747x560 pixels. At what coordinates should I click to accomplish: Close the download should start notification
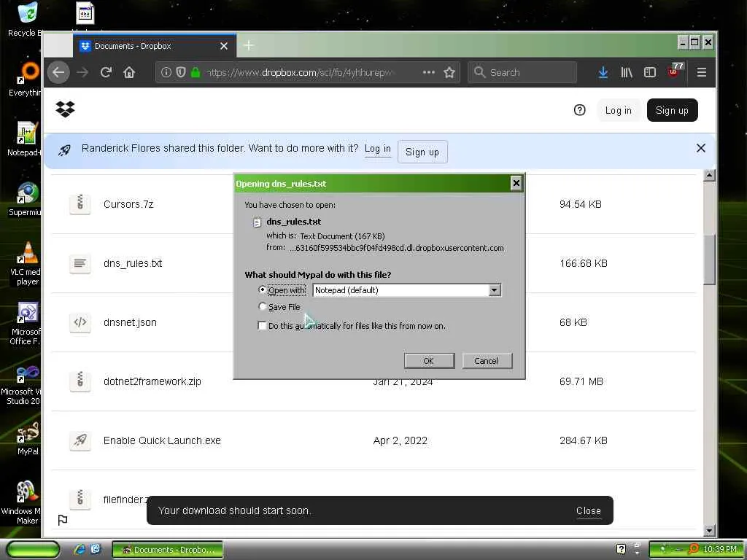click(589, 510)
